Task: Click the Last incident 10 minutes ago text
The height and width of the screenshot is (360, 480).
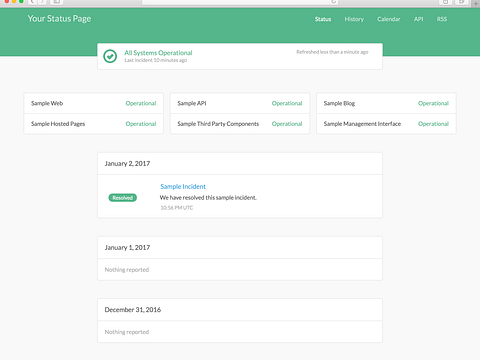Action: 156,60
